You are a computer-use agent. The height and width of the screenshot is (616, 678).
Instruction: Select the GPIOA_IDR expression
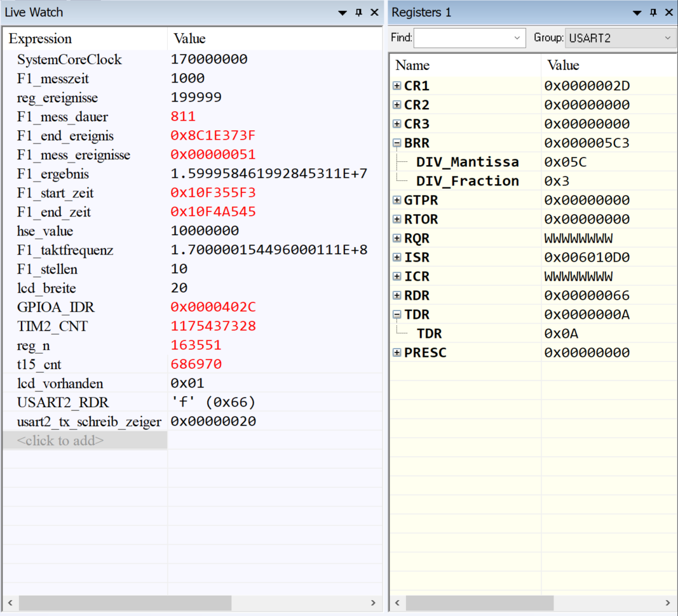[x=55, y=307]
